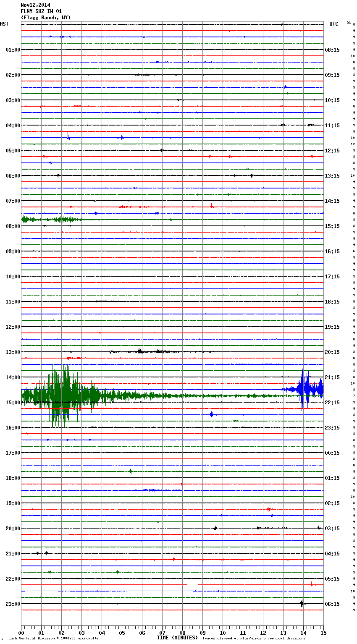Viewport: 357px width, 644px height.
Task: Click the TIME (MINUTES) axis title
Action: (x=177, y=638)
